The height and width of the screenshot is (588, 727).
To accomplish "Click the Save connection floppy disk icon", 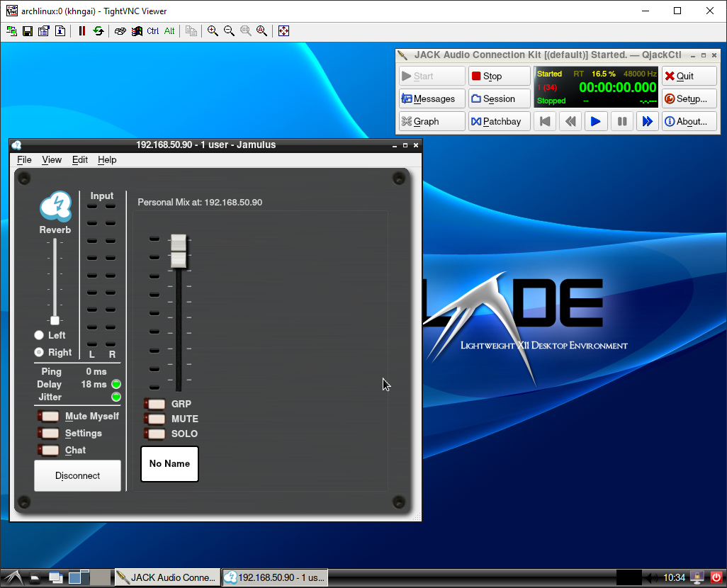I will [28, 31].
